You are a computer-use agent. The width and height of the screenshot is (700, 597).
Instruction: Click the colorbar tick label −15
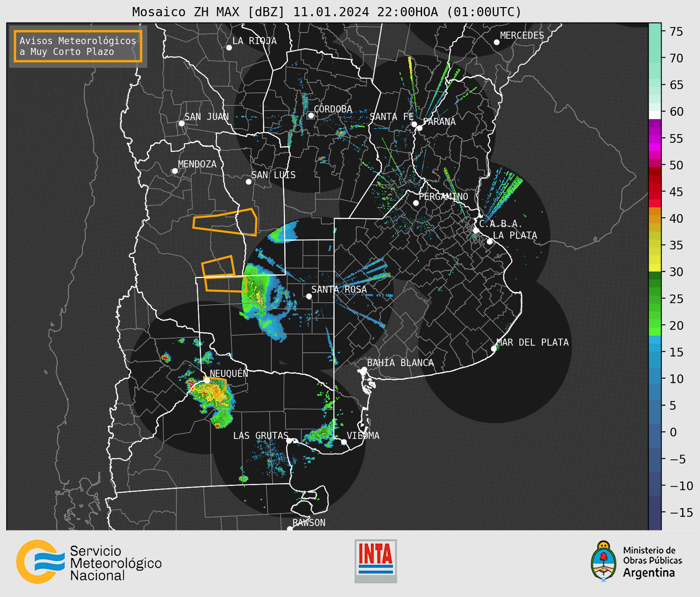click(x=681, y=512)
